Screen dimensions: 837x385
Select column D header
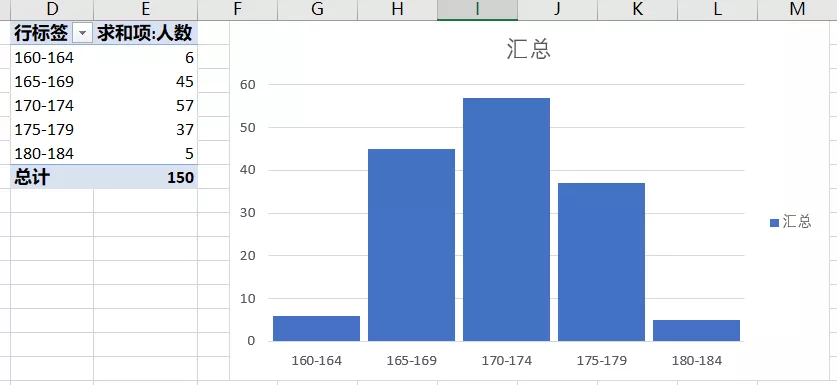coord(52,9)
